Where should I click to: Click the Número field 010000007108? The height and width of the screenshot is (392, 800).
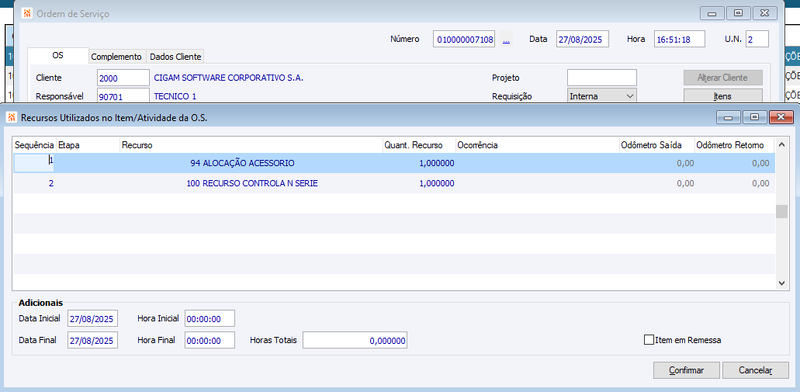(x=464, y=39)
